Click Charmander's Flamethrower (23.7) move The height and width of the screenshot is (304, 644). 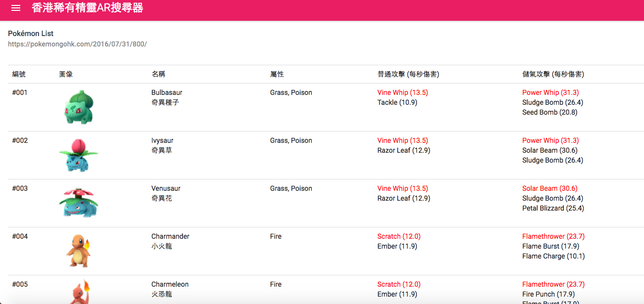point(553,236)
